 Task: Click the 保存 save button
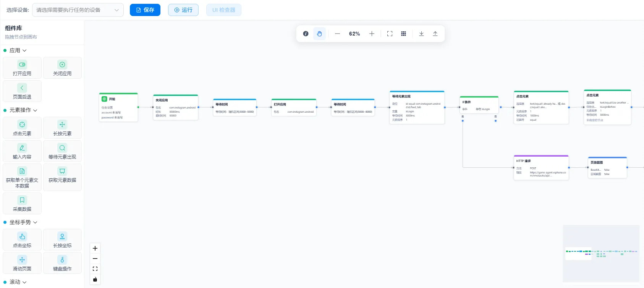pos(145,10)
